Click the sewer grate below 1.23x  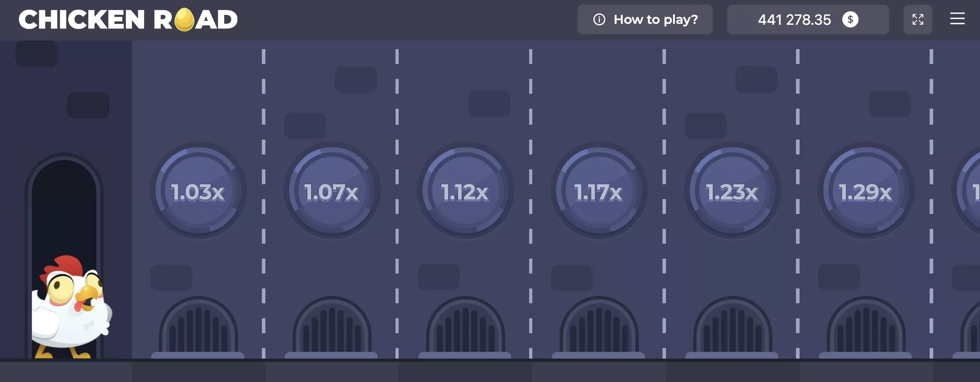tap(732, 327)
